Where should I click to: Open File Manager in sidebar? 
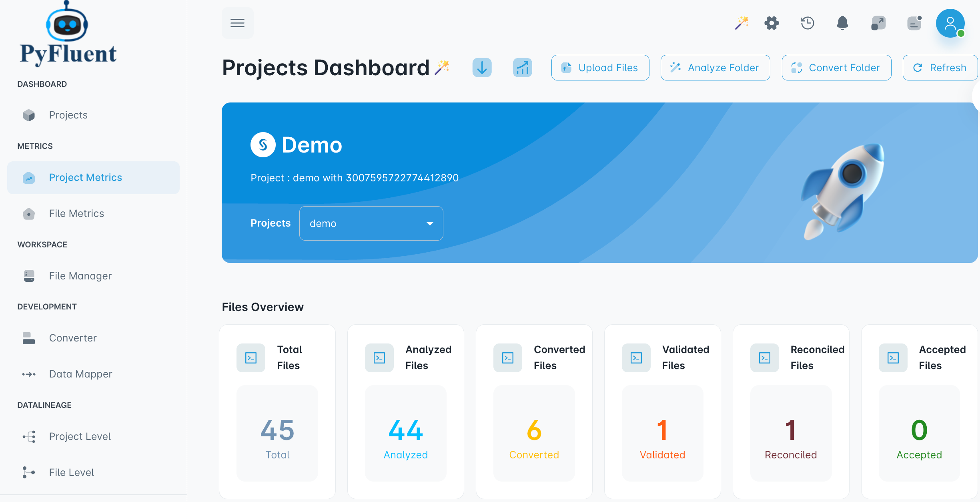93,276
